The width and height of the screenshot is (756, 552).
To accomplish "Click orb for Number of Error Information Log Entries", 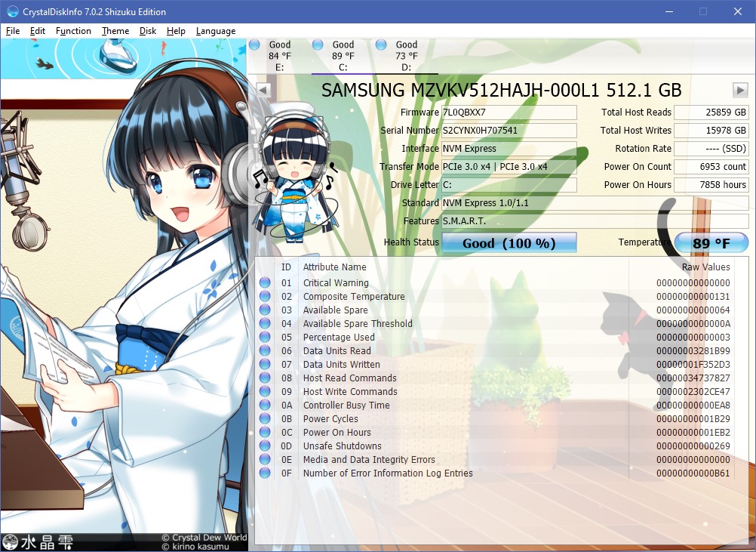I will point(265,473).
